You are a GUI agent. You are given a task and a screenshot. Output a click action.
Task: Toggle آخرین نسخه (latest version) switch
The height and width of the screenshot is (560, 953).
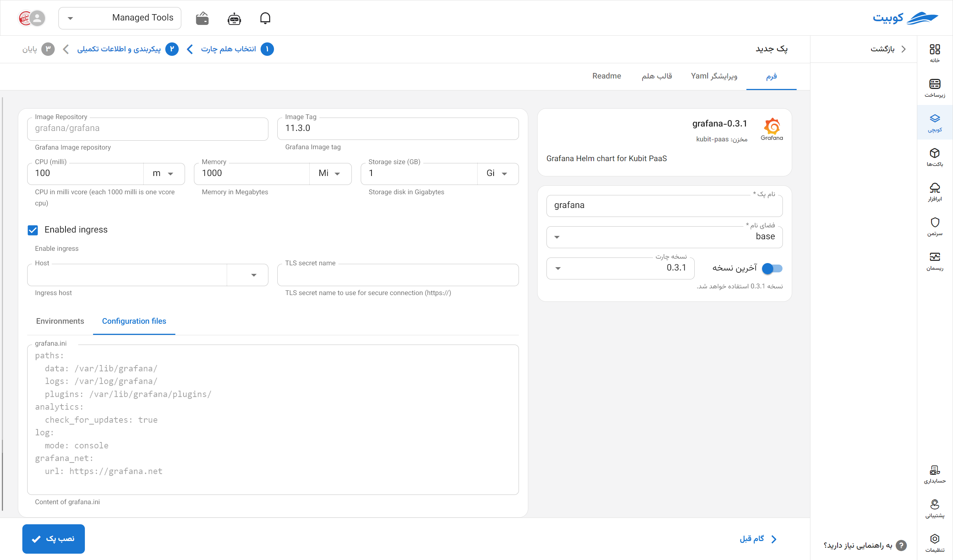tap(772, 269)
